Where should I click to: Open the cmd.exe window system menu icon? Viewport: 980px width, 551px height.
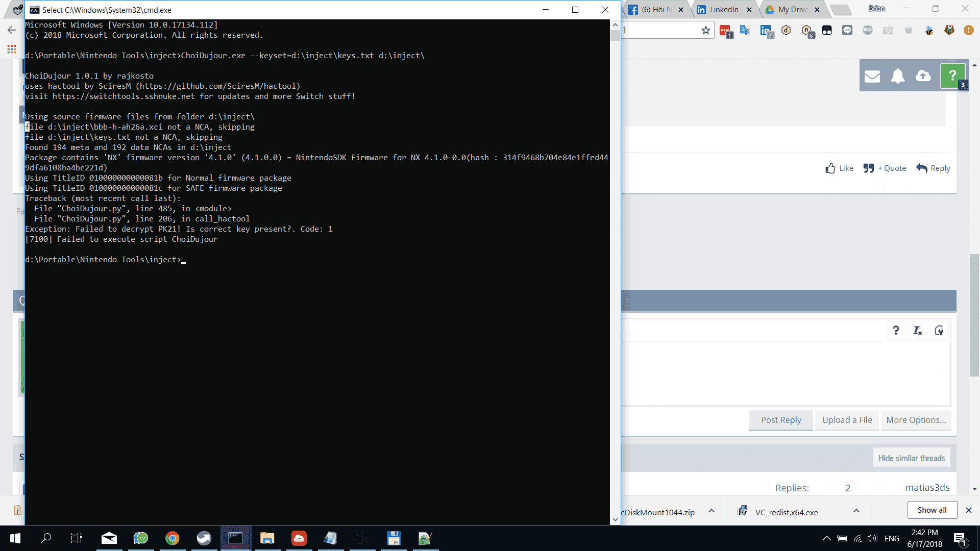34,10
